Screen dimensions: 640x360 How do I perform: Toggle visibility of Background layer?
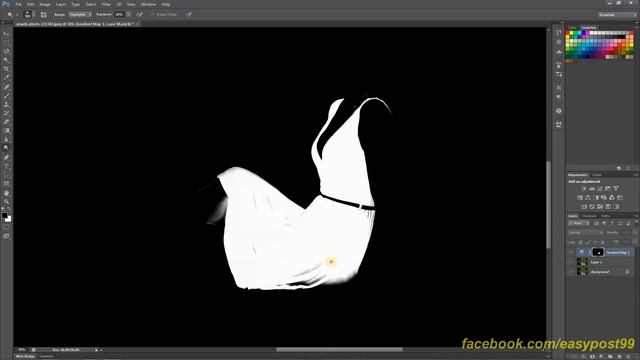[x=571, y=271]
